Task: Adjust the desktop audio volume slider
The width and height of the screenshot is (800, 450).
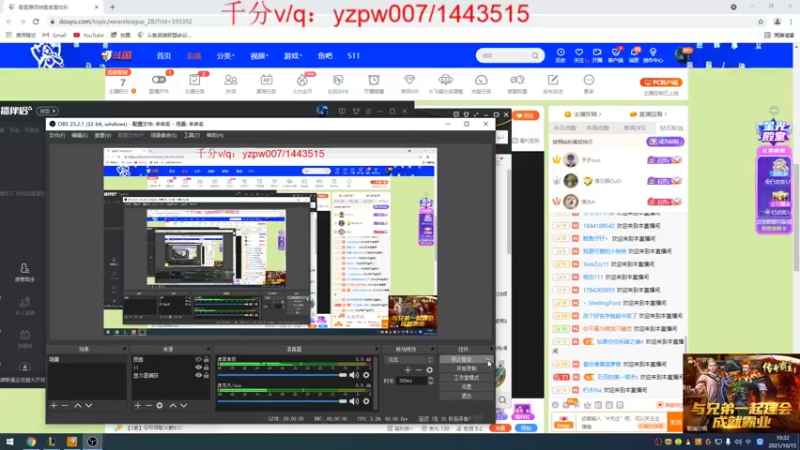Action: (282, 375)
